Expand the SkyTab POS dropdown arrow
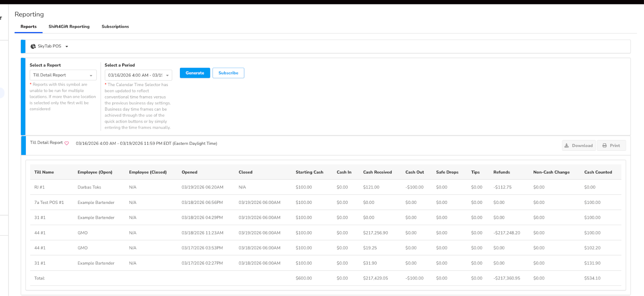 pos(67,47)
